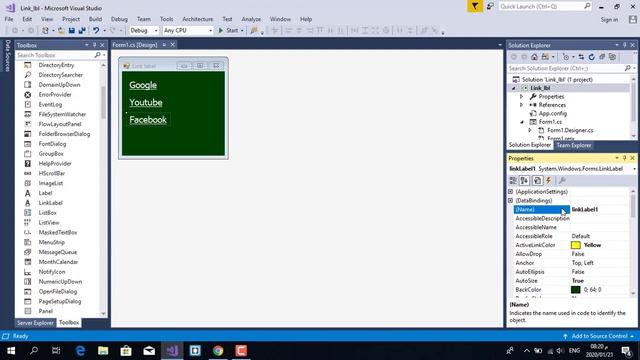Viewport: 640px width, 360px height.
Task: Pick the MonthCalendar control in the Toolbox
Action: 58,262
